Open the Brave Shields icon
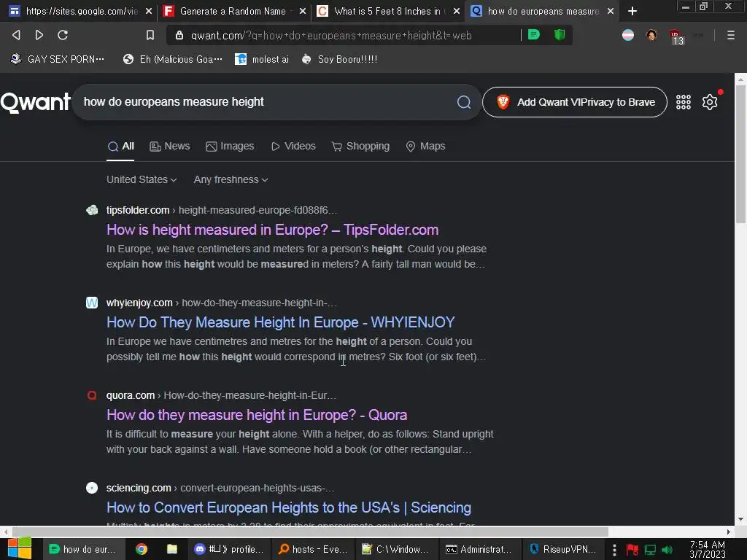747x560 pixels. click(x=560, y=35)
